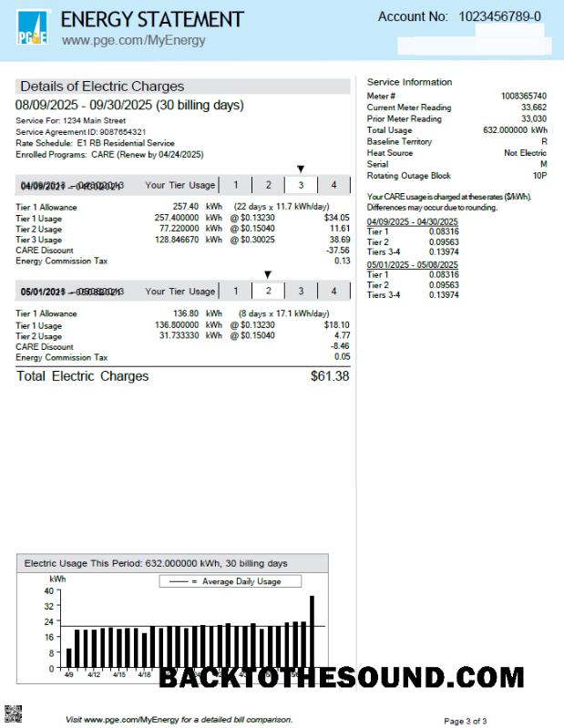This screenshot has width=564, height=728.
Task: Click the Energy Commission Tax amount 0.13
Action: point(342,261)
